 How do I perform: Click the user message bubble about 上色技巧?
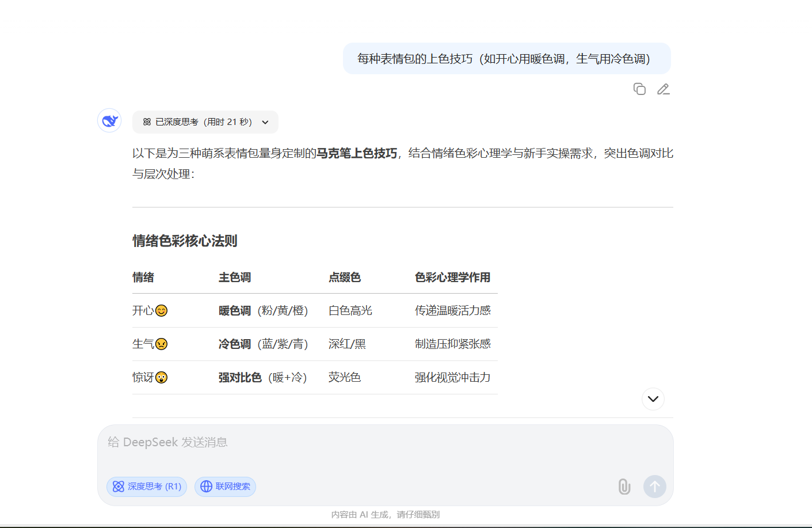pos(506,59)
